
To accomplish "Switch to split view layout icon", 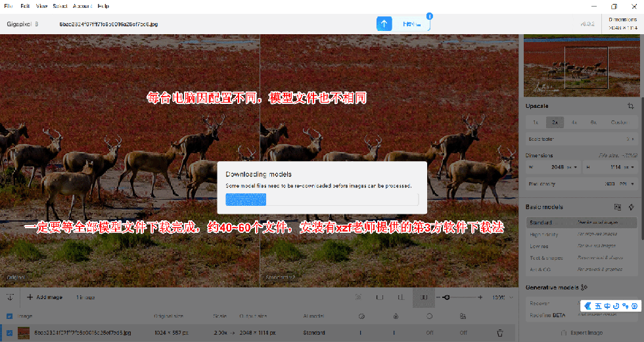I will (x=401, y=297).
